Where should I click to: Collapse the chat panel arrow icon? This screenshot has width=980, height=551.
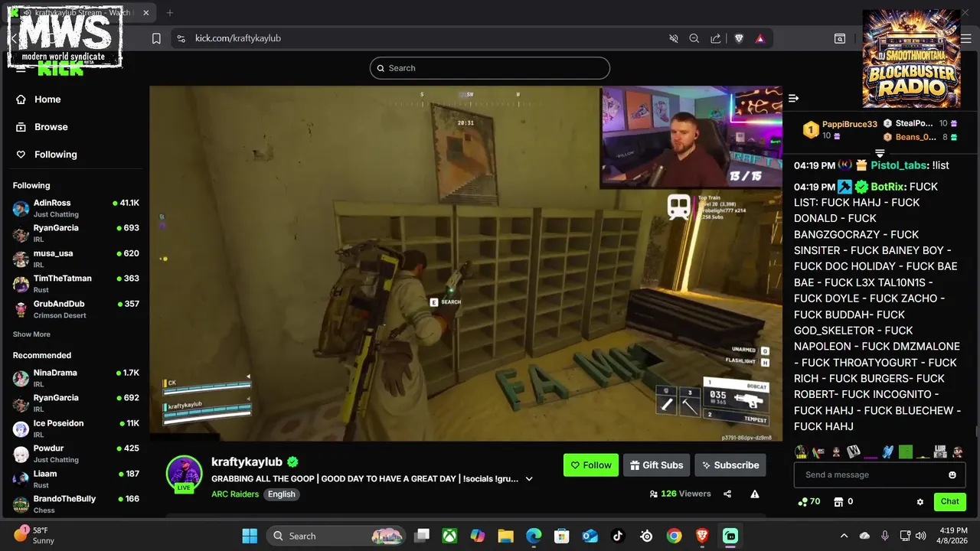(794, 98)
